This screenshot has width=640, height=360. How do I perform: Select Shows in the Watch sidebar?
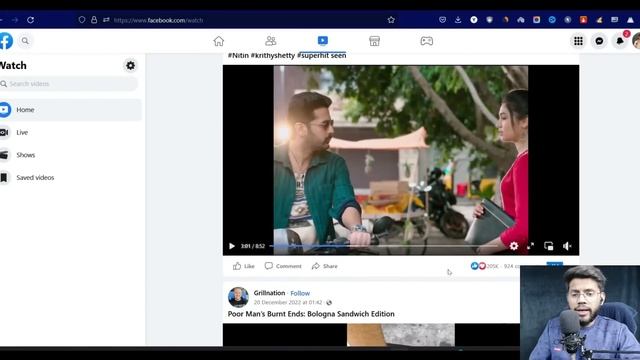(71, 155)
